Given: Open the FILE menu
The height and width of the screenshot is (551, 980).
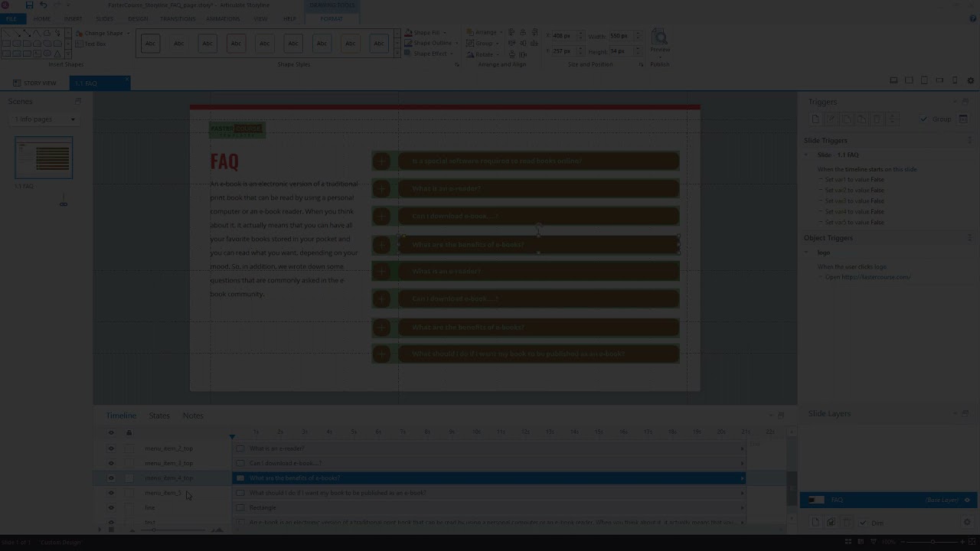Looking at the screenshot, I should tap(11, 18).
